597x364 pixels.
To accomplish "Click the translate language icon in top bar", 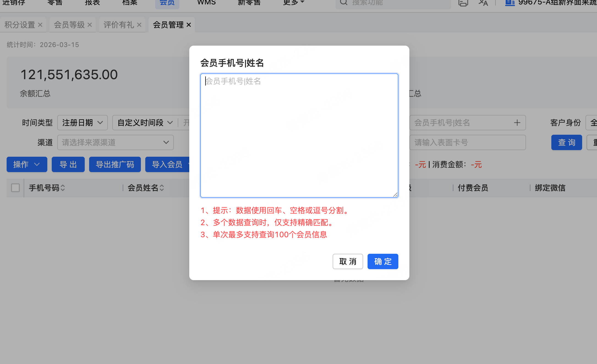I will click(x=483, y=3).
